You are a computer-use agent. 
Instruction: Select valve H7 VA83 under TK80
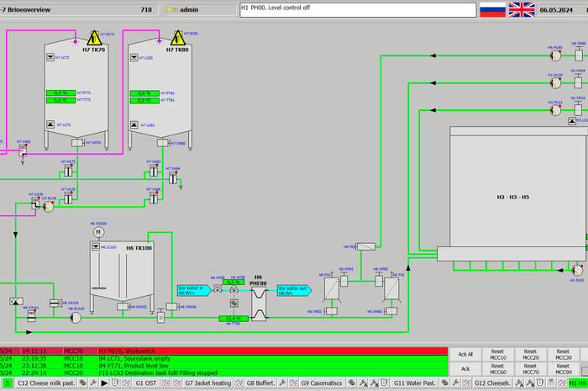[154, 171]
